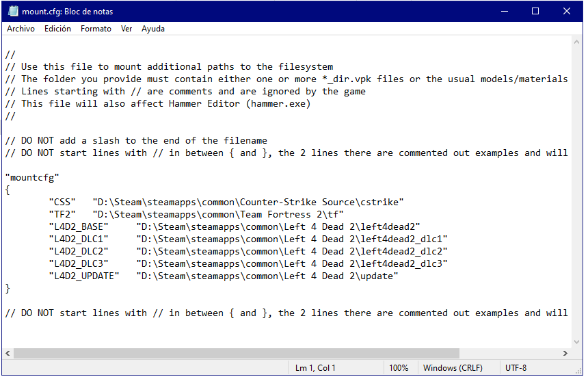The image size is (588, 379).
Task: Click the Team Fortress 2\tf path
Action: click(218, 215)
